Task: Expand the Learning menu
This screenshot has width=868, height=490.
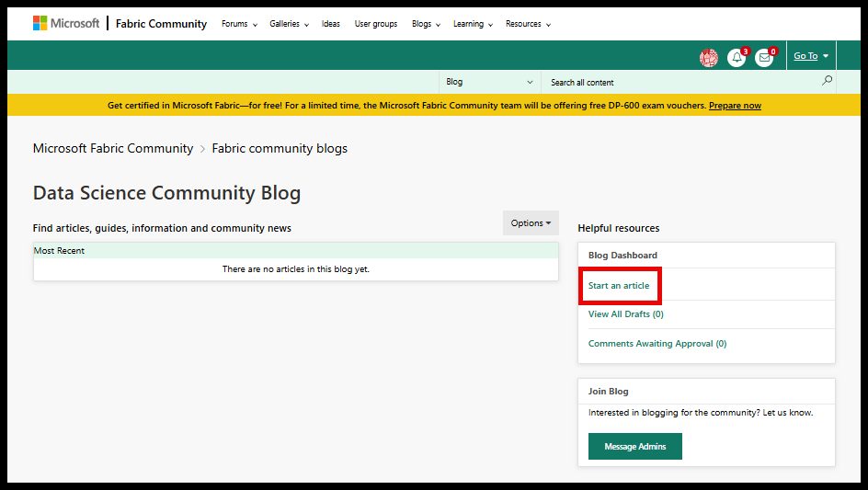Action: pyautogui.click(x=473, y=24)
